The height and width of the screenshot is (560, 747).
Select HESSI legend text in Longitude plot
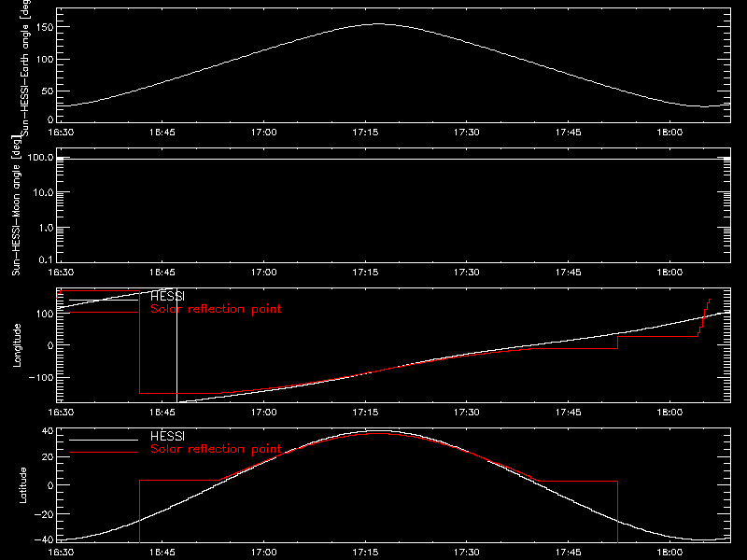pyautogui.click(x=167, y=296)
